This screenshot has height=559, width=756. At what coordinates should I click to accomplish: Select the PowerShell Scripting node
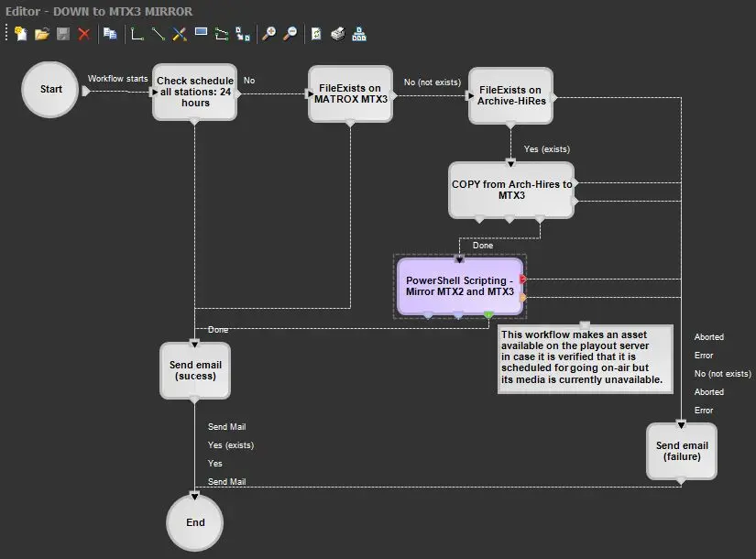coord(459,286)
